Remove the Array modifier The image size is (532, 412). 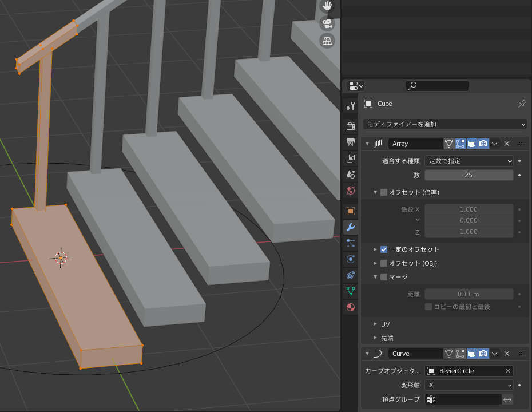[507, 144]
